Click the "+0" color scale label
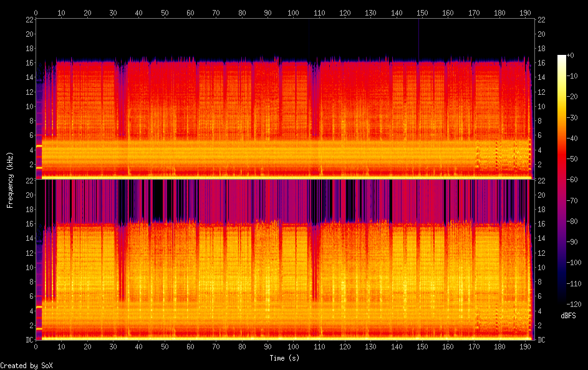 point(570,55)
